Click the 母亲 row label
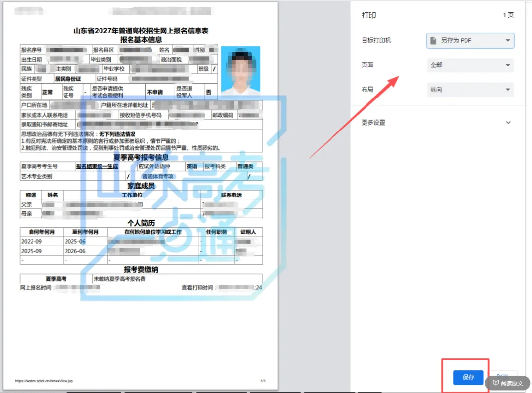532x393 pixels. [26, 214]
